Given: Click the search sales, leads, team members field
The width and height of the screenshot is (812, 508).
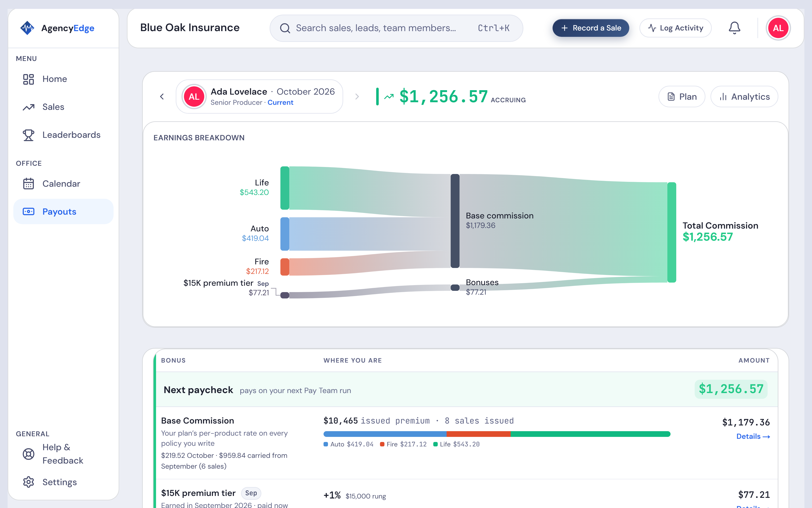Looking at the screenshot, I should click(x=396, y=28).
